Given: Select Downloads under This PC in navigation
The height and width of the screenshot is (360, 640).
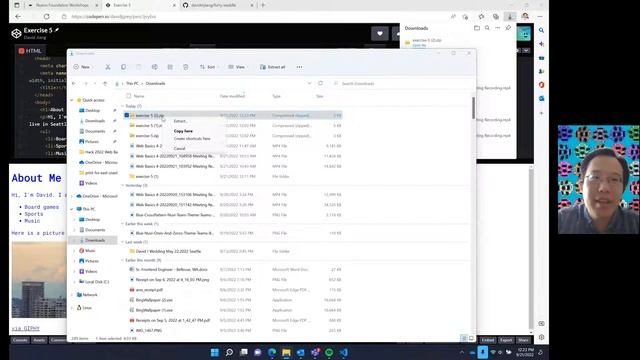Looking at the screenshot, I should point(95,240).
